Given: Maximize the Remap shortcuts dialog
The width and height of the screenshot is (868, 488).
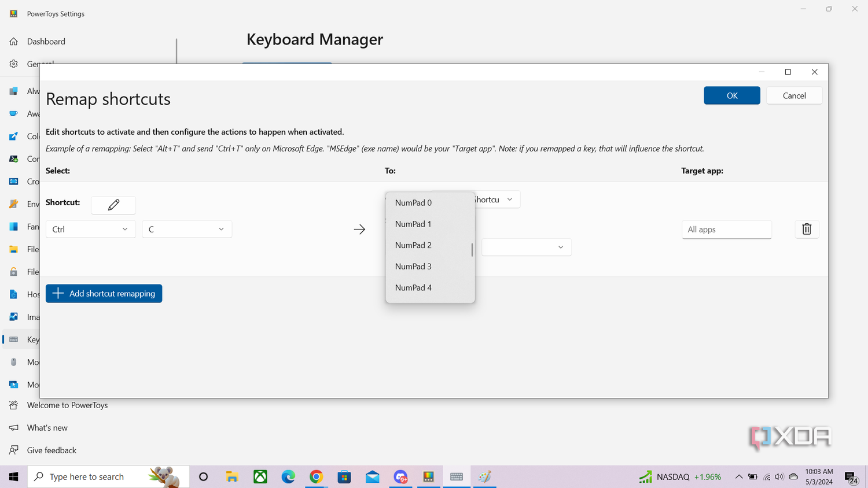Looking at the screenshot, I should (x=788, y=72).
